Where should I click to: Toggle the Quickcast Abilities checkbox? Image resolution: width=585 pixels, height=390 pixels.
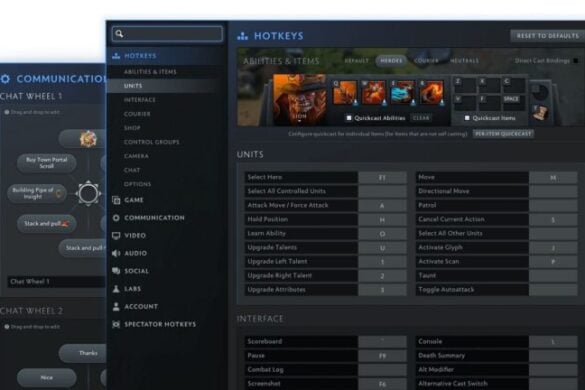349,118
